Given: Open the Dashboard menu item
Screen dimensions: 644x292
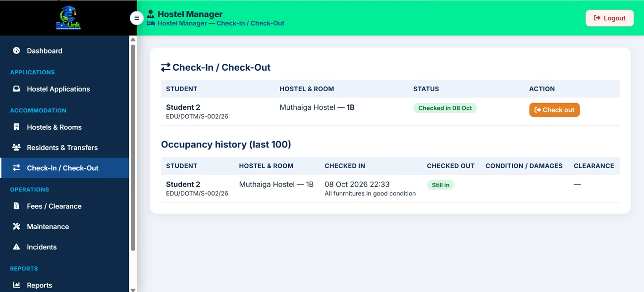Looking at the screenshot, I should point(64,50).
